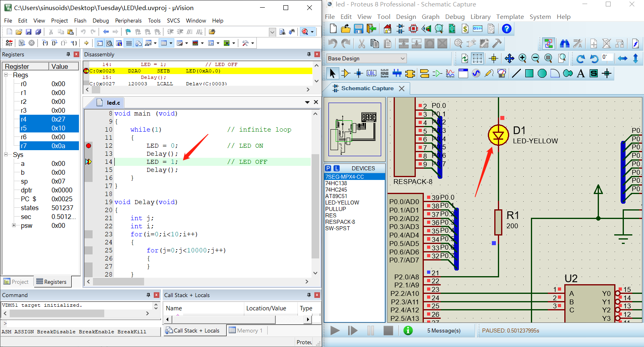Select the Wire Label (LBL) mode tool
644x347 pixels.
372,73
